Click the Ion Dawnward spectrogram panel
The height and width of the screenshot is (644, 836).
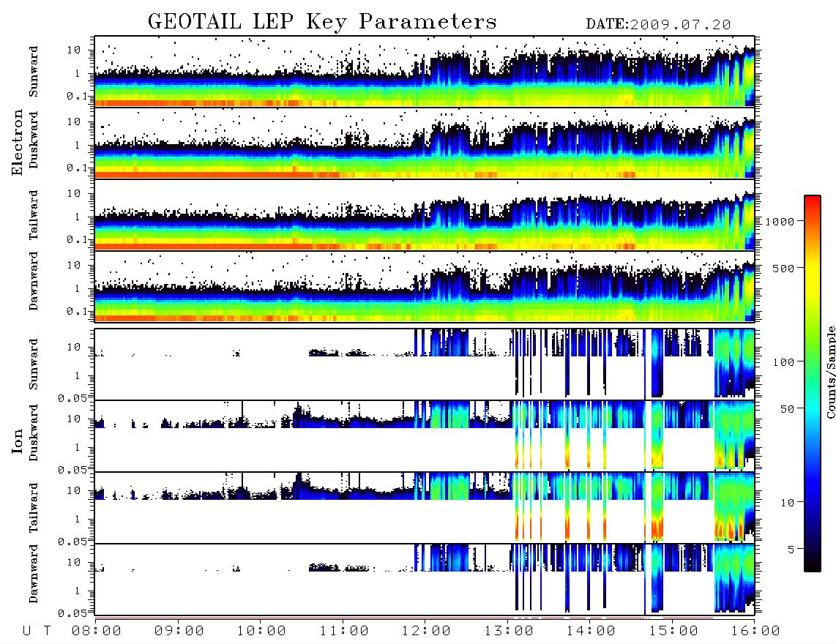pos(425,580)
